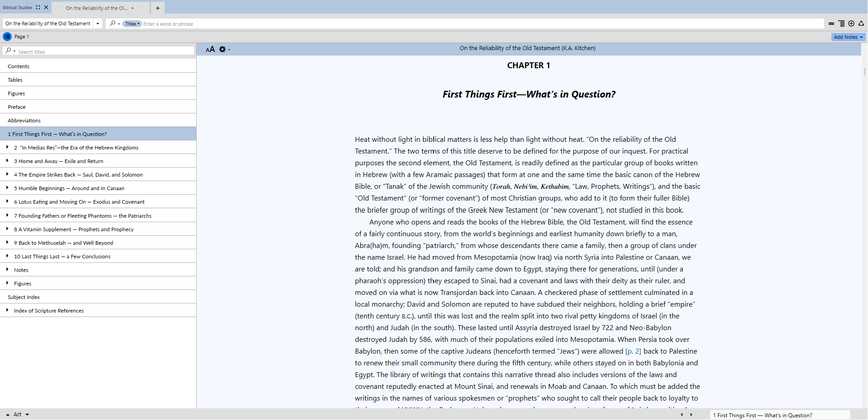The width and height of the screenshot is (868, 420).
Task: Open the gear display settings
Action: pyautogui.click(x=222, y=49)
